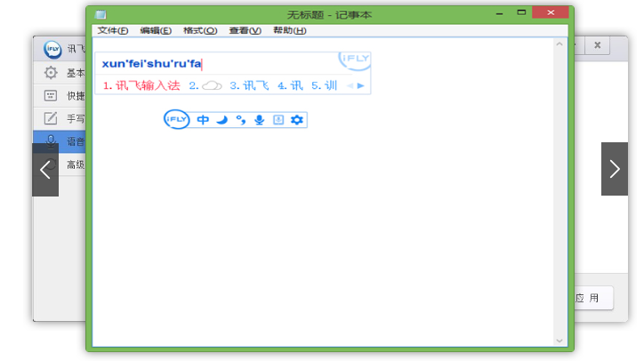Open the 语音 voice tab in settings sidebar
644x361 pixels.
(60, 141)
